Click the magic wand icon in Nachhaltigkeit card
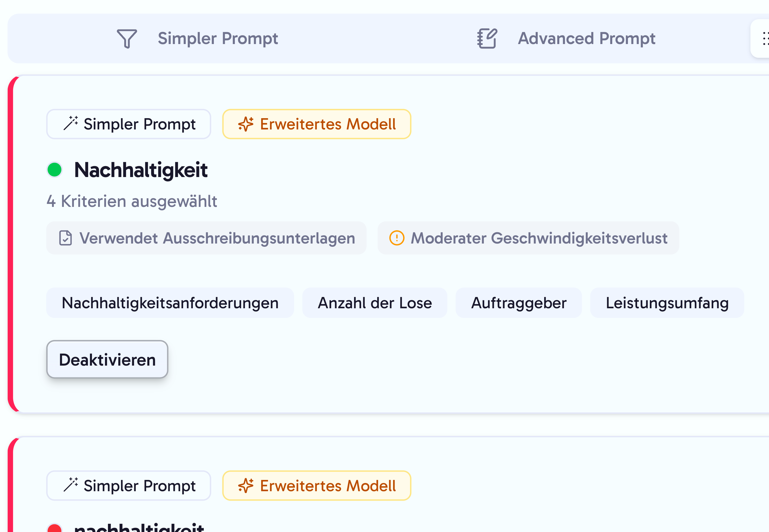This screenshot has height=532, width=769. pos(71,123)
